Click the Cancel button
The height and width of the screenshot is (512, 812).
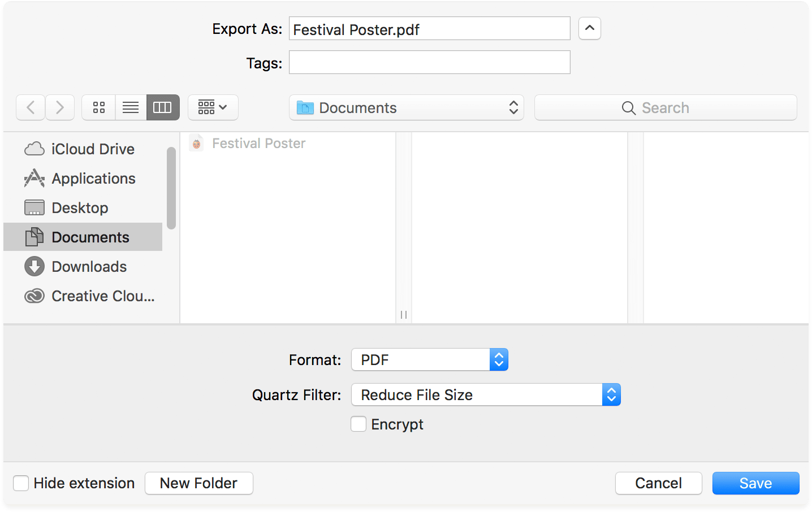pyautogui.click(x=659, y=483)
